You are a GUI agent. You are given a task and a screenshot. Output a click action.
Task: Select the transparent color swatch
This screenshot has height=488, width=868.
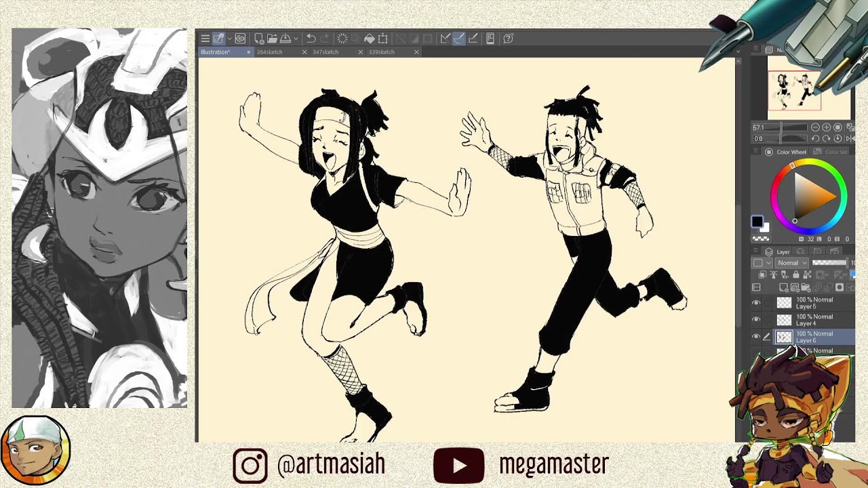coord(761,239)
